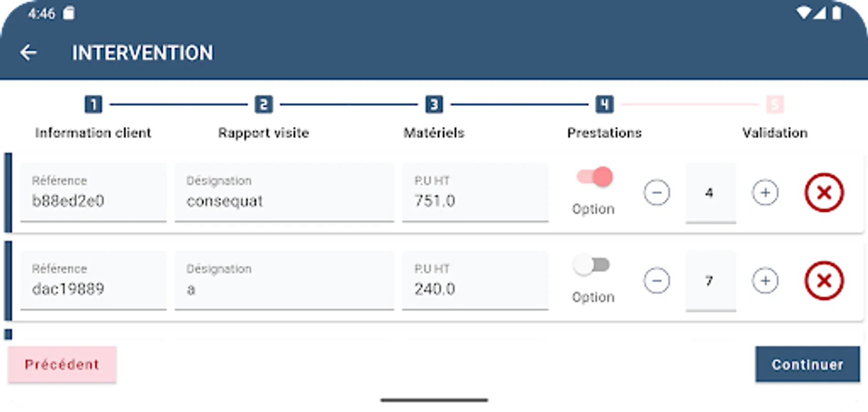Click the quantity field showing 7

click(x=711, y=281)
